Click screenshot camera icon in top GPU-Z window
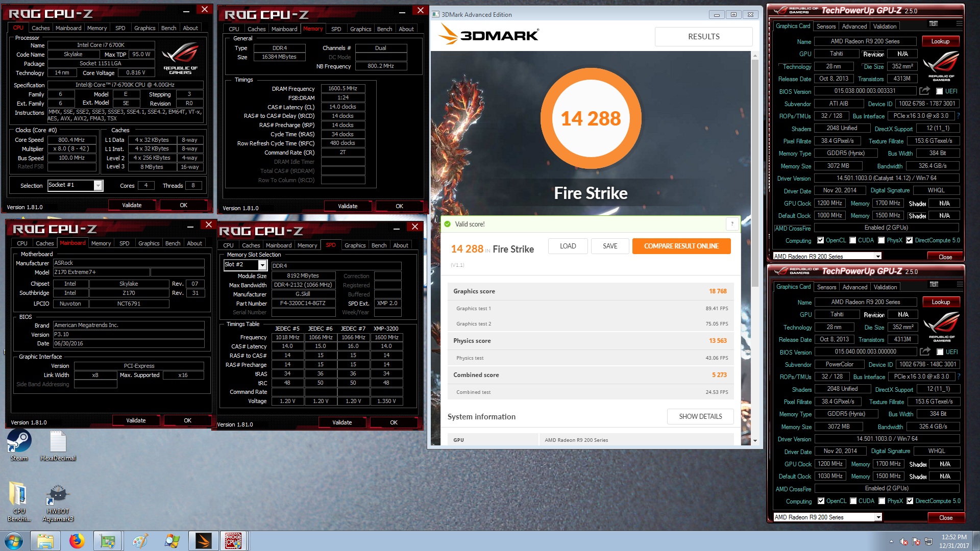Image resolution: width=980 pixels, height=551 pixels. 933,23
